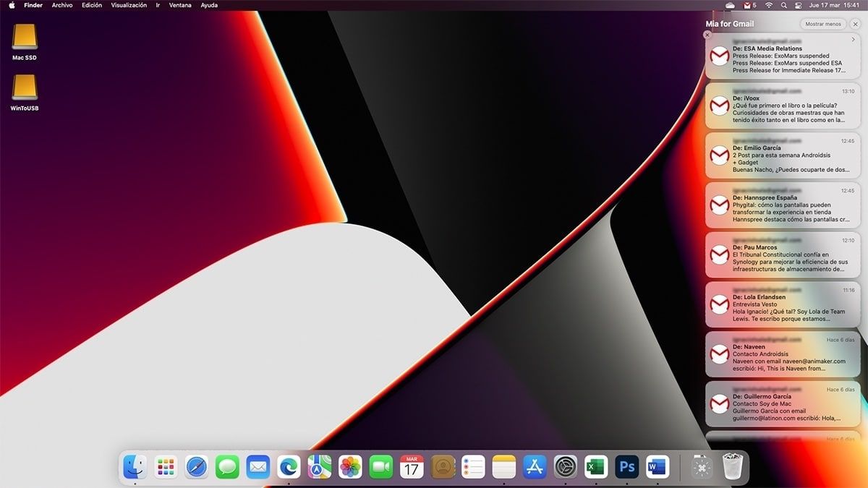The height and width of the screenshot is (488, 868).
Task: Open Microsoft Word from the Dock
Action: pyautogui.click(x=657, y=468)
